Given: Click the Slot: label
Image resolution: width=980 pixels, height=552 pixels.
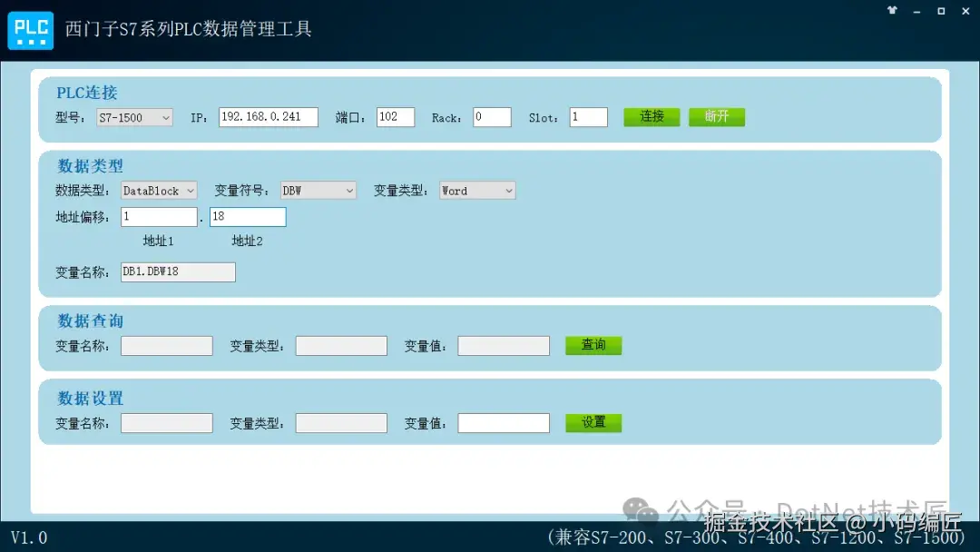Looking at the screenshot, I should tap(544, 117).
